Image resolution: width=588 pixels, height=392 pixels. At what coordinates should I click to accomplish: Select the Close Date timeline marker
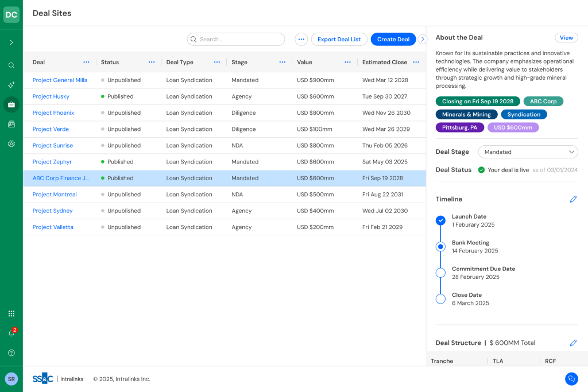pos(440,299)
